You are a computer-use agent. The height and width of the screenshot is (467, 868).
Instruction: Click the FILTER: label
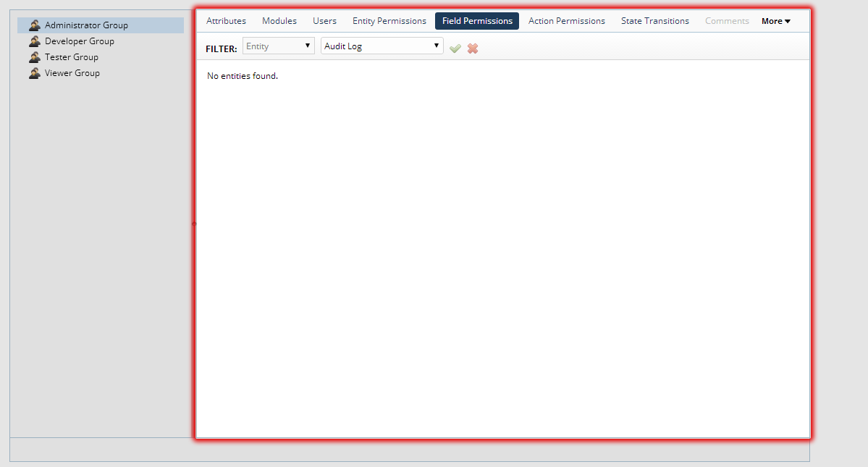[x=222, y=49]
